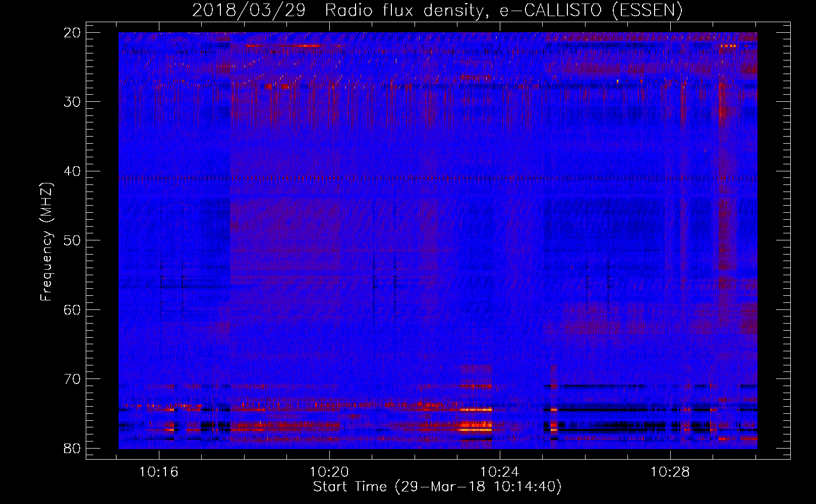Click the 10:28 time tick label
The width and height of the screenshot is (816, 504).
670,472
